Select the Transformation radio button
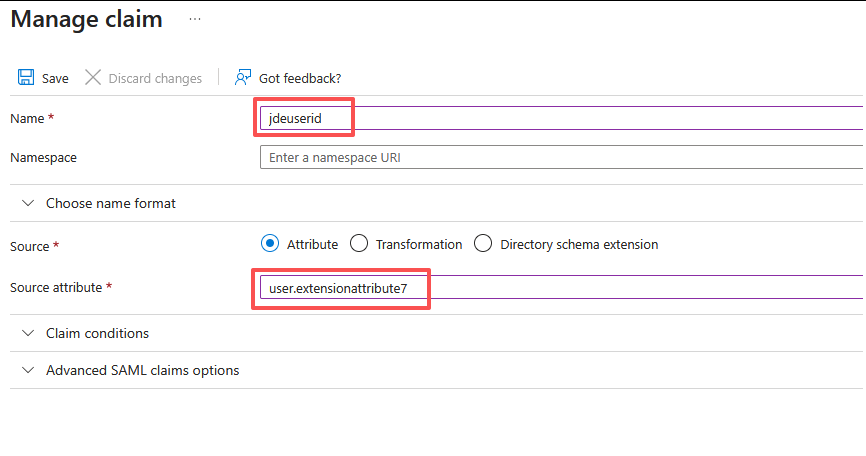The height and width of the screenshot is (456, 866). pyautogui.click(x=359, y=243)
